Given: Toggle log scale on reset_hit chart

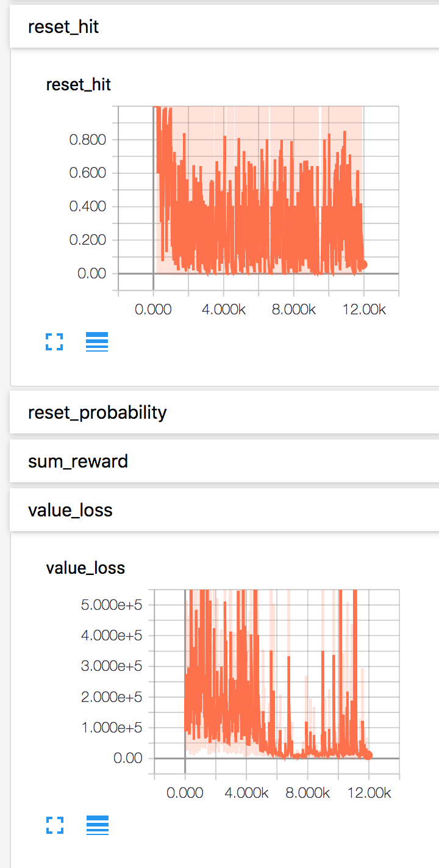Looking at the screenshot, I should coord(97,342).
